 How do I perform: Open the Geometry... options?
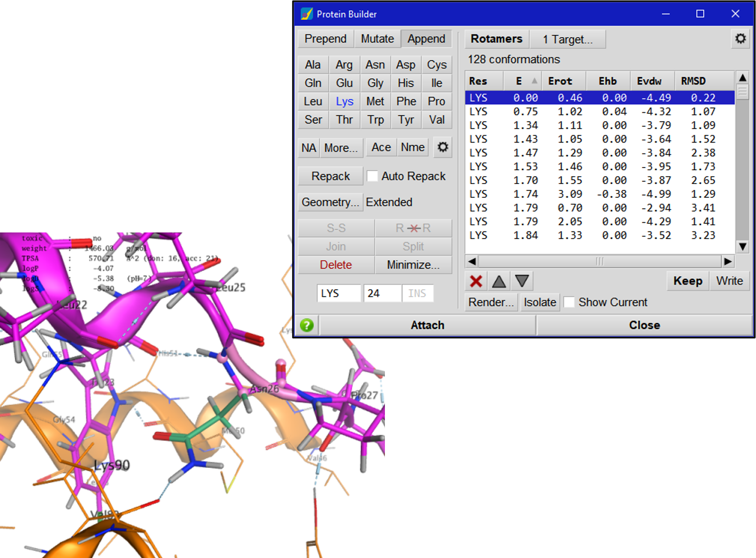pyautogui.click(x=330, y=202)
